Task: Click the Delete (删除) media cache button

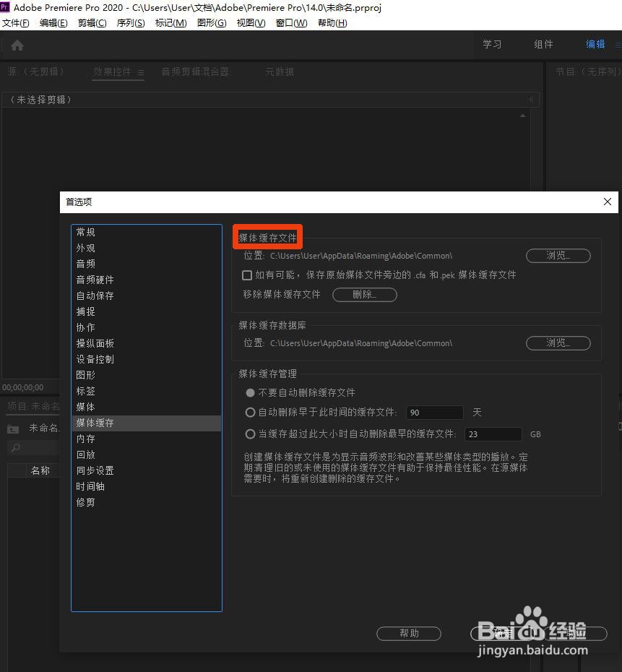Action: click(365, 295)
